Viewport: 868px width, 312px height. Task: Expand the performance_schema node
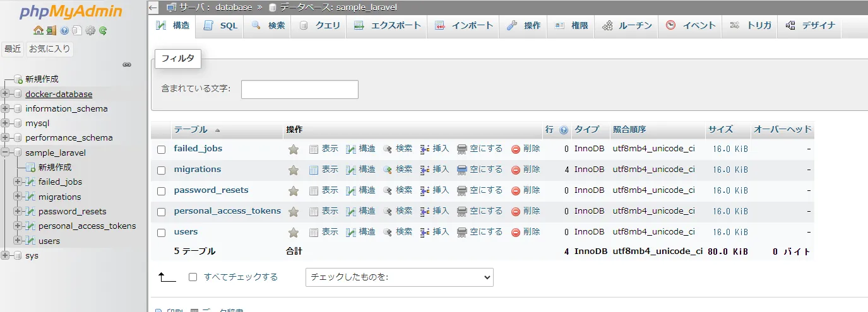tap(6, 137)
